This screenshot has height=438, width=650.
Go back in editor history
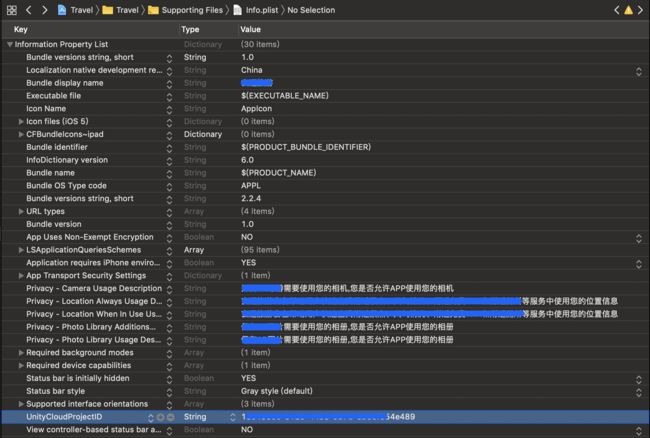pos(29,10)
